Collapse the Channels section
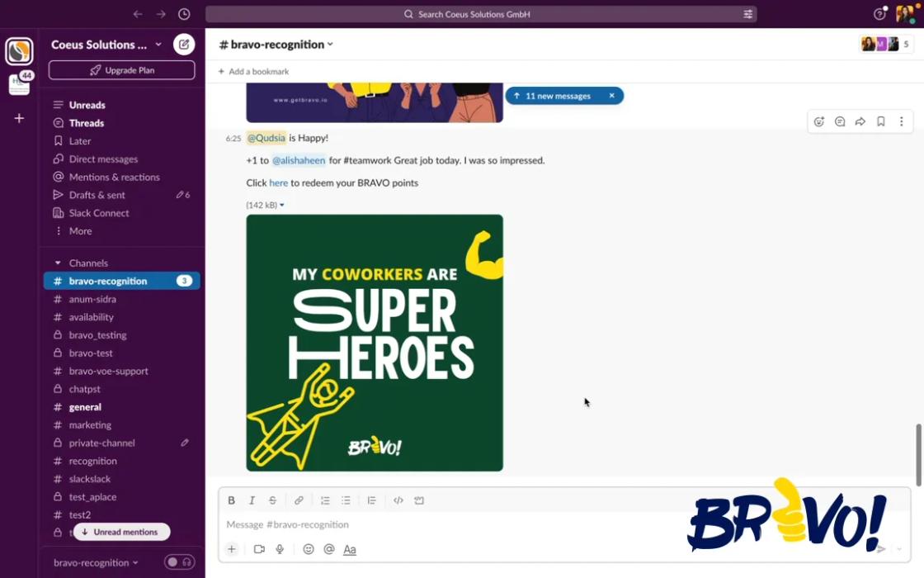The image size is (924, 578). point(58,263)
